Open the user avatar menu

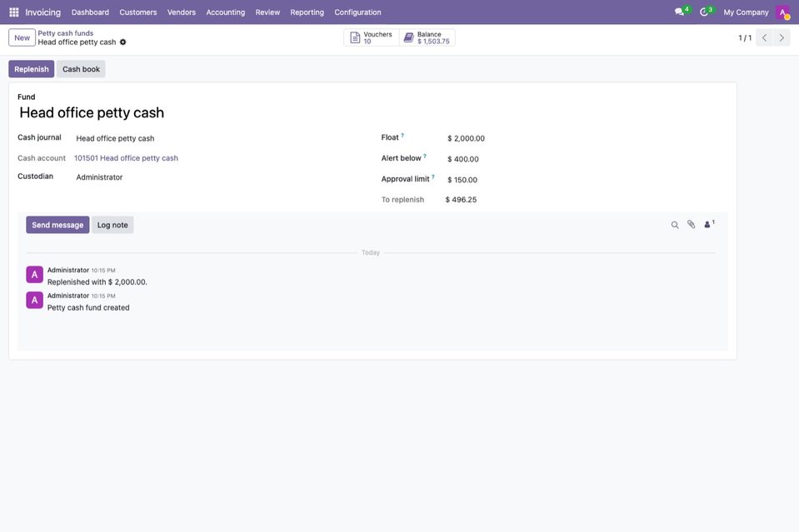click(x=782, y=12)
